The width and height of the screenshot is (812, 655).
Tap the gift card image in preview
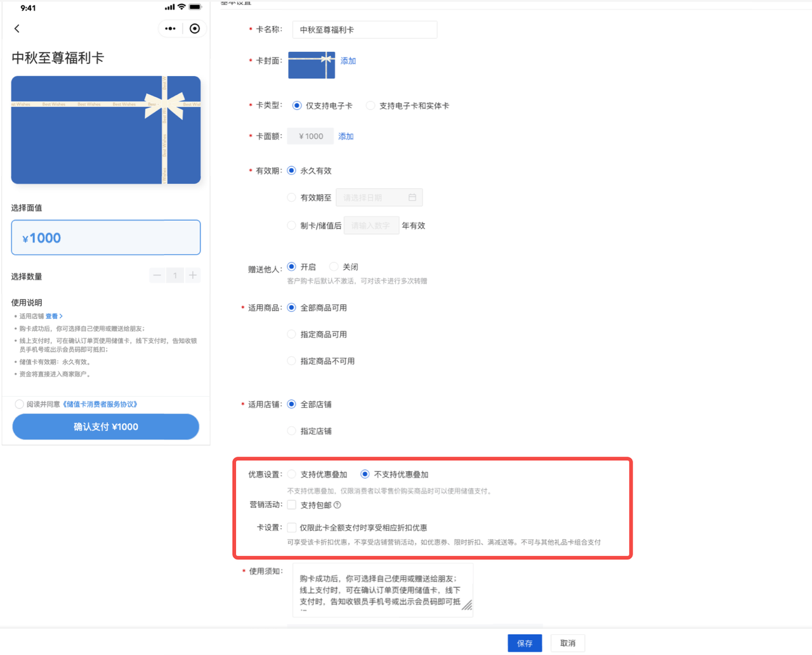(x=106, y=130)
